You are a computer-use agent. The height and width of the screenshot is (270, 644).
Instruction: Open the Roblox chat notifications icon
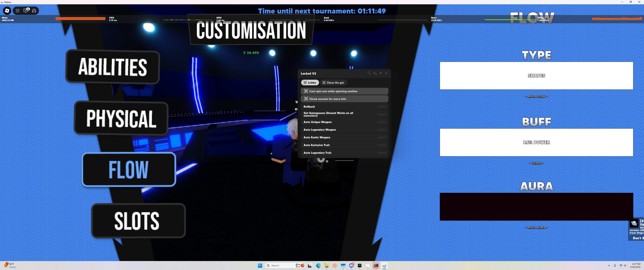26,10
